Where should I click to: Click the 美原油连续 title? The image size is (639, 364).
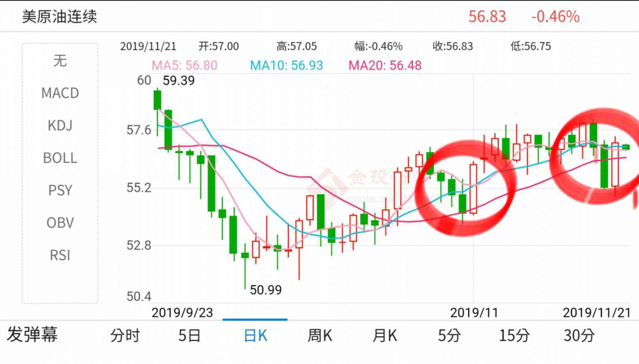[59, 17]
